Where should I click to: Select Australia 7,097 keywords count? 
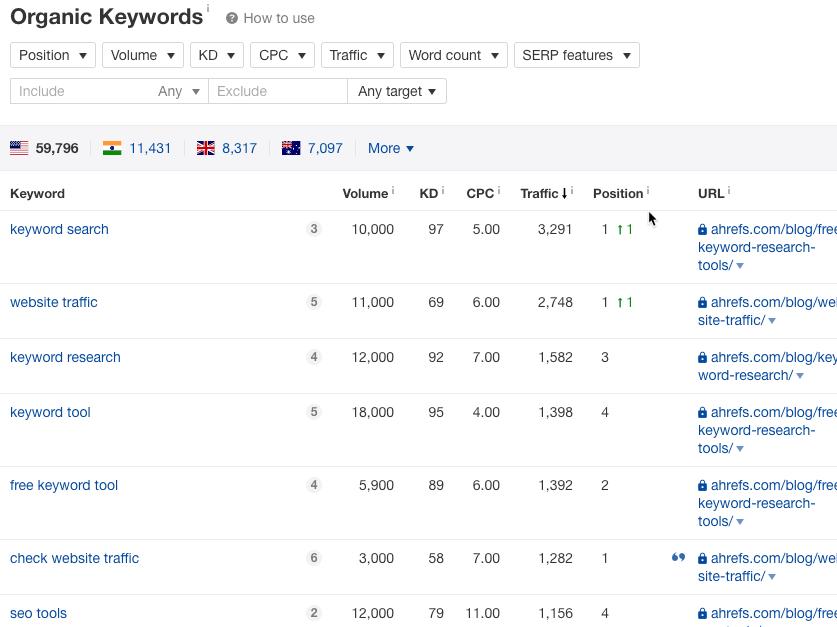coord(325,148)
